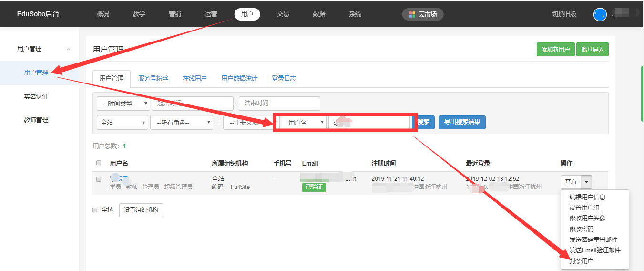Open the 登录日志 tab
644x271 pixels.
(284, 78)
